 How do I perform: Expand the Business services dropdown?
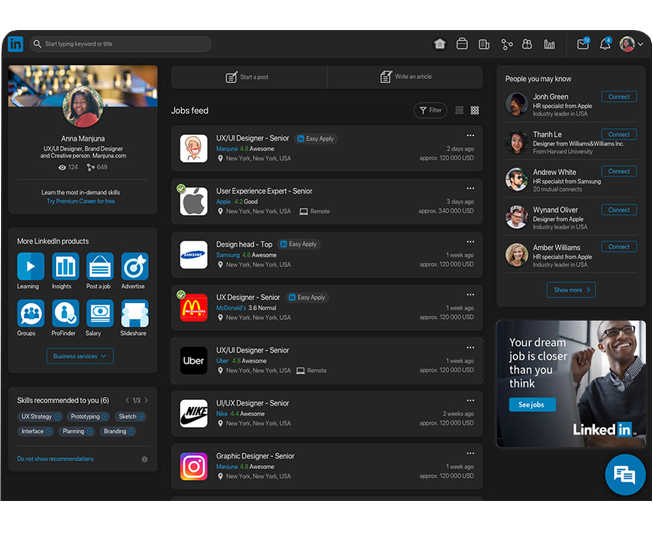tap(80, 356)
